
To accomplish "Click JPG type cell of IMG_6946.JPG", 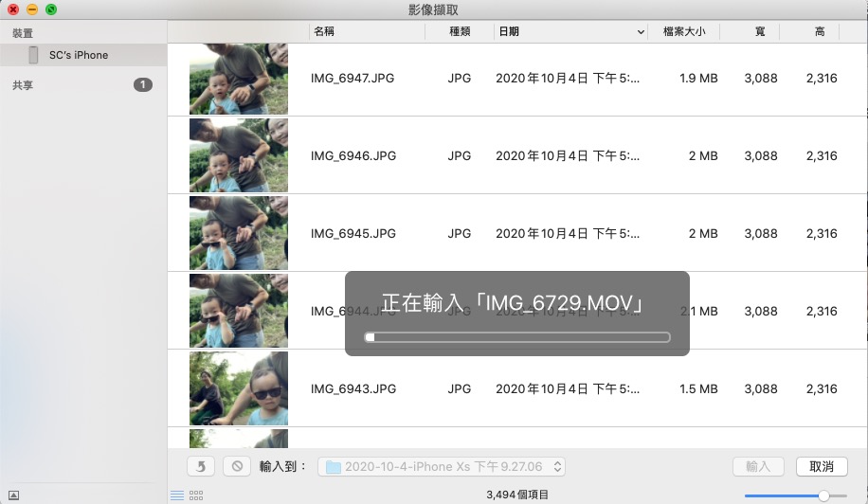I will click(x=459, y=156).
